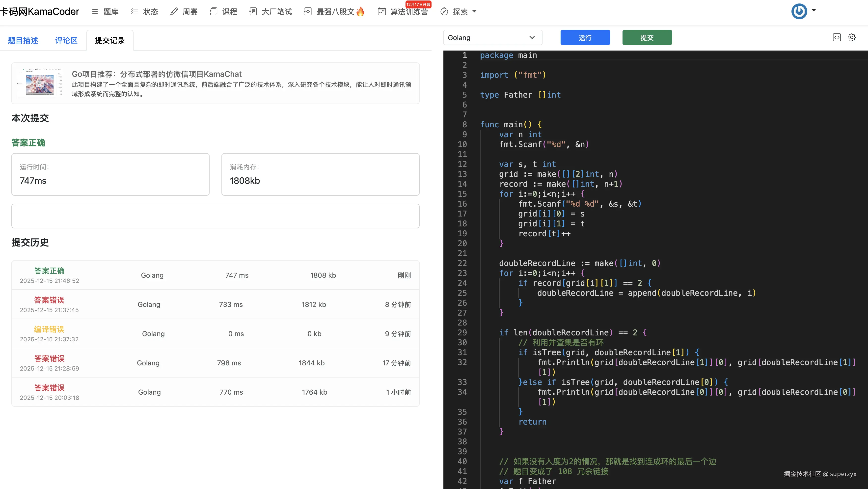
Task: Click the power avatar icon
Action: pyautogui.click(x=799, y=11)
